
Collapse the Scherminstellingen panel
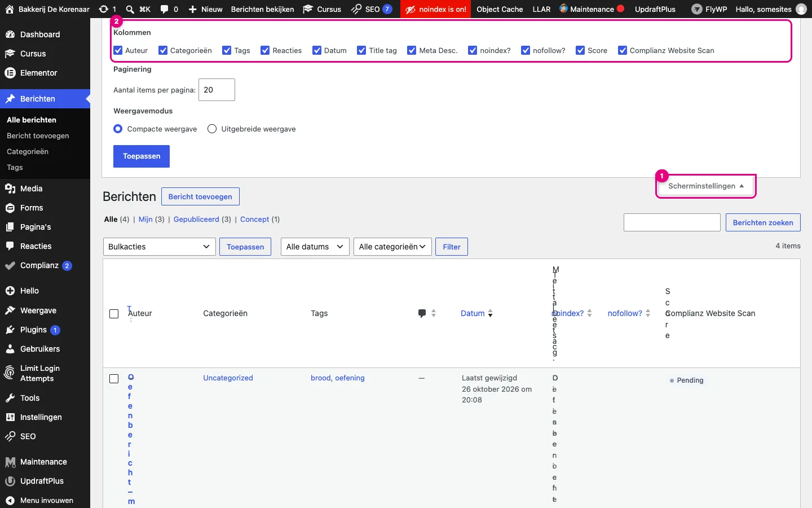tap(706, 186)
